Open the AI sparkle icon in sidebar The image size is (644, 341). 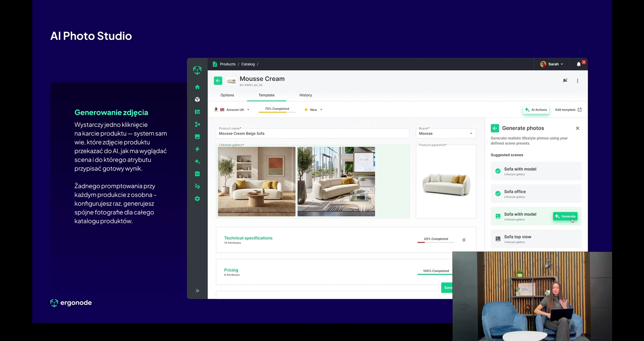tap(197, 161)
